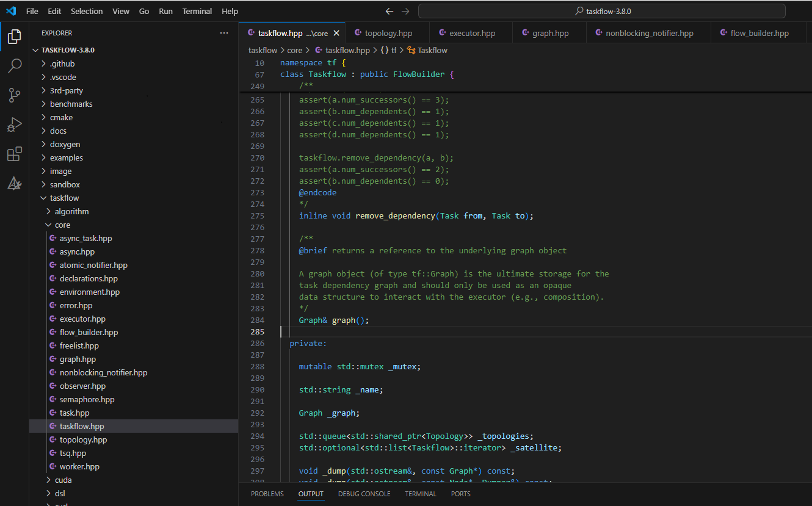Expand the benchmarks folder
The height and width of the screenshot is (506, 812).
[71, 104]
